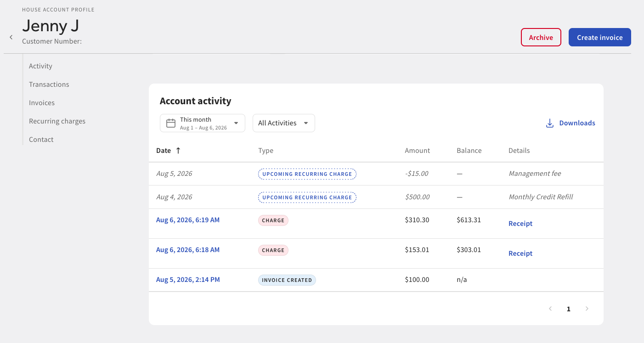Click the -$15.00 amount
This screenshot has width=644, height=343.
pyautogui.click(x=417, y=174)
